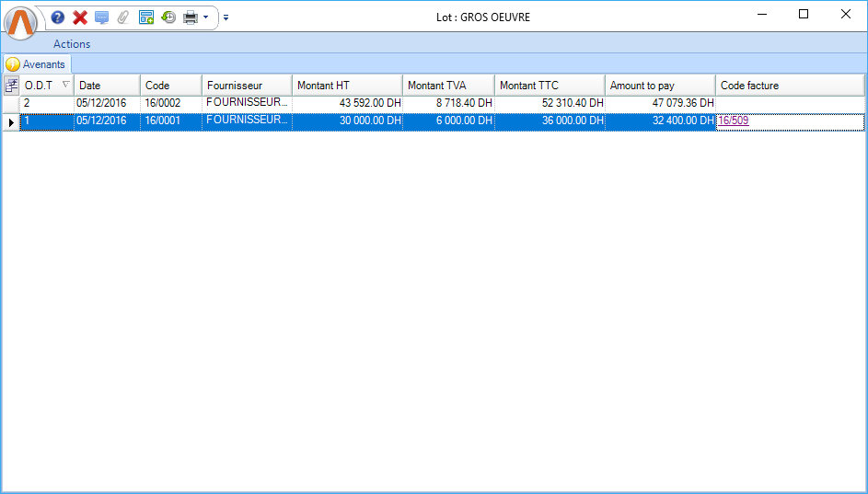Click the add new form icon

coord(146,17)
